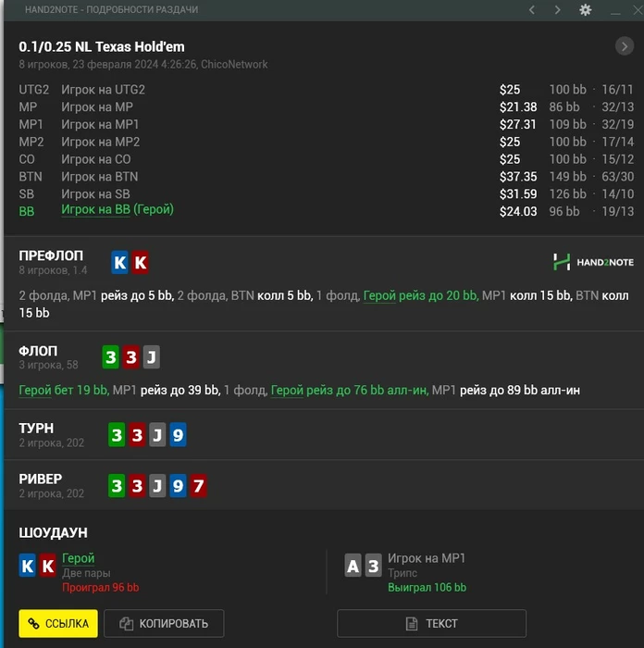Select player row 'Игрок на CO'
The height and width of the screenshot is (648, 644).
click(x=326, y=159)
